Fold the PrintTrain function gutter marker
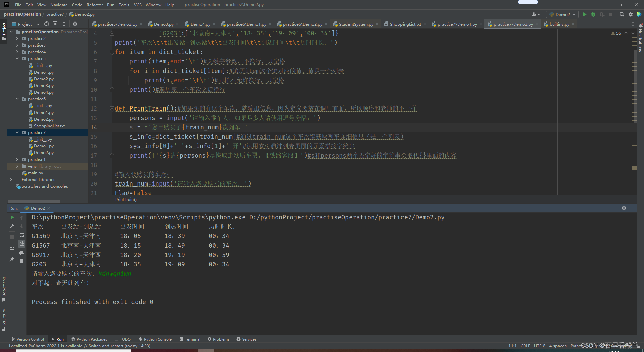Screen dimensions: 644x352 point(112,108)
